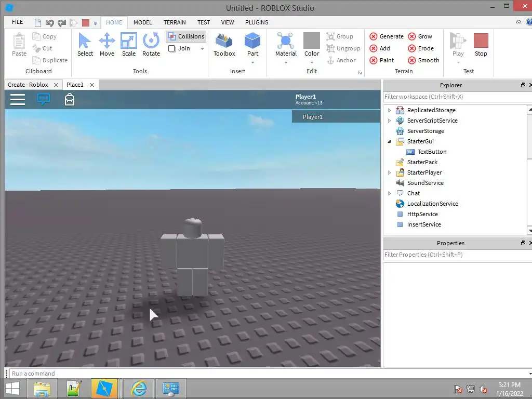Viewport: 532px width, 399px height.
Task: Click the gray Color swatch
Action: (x=312, y=41)
